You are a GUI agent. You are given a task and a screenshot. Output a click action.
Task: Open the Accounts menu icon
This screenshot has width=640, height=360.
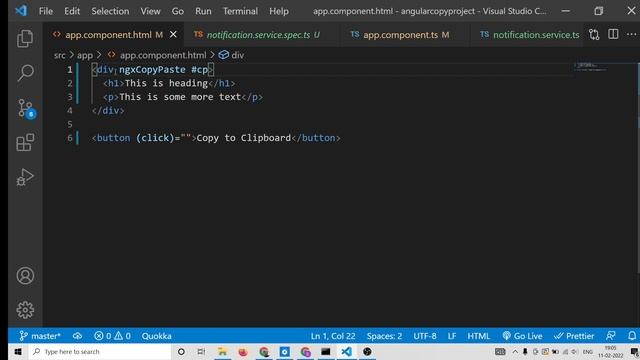tap(25, 276)
